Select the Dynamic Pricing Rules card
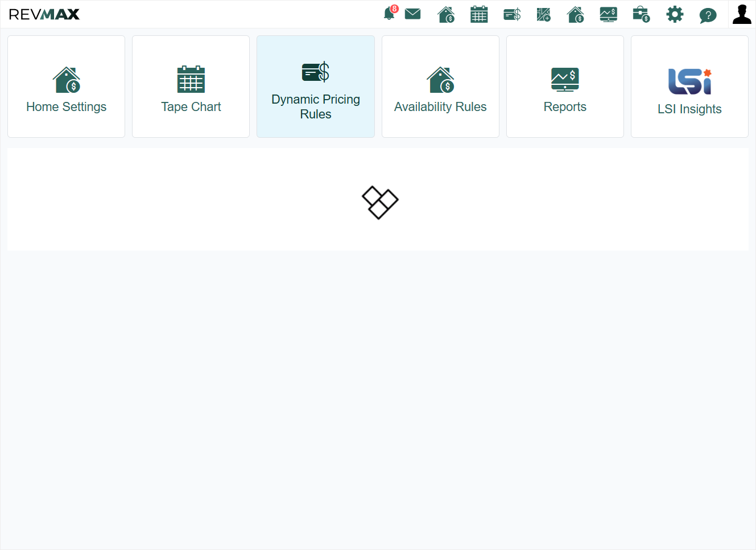This screenshot has height=550, width=756. point(316,87)
